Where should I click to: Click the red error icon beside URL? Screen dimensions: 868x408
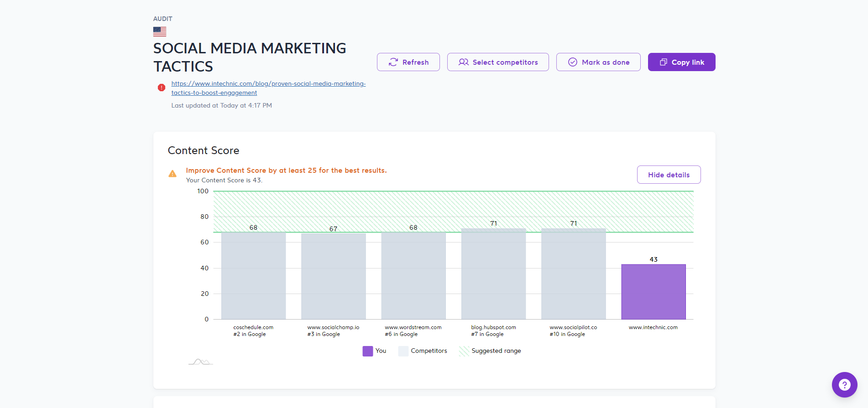(x=162, y=88)
